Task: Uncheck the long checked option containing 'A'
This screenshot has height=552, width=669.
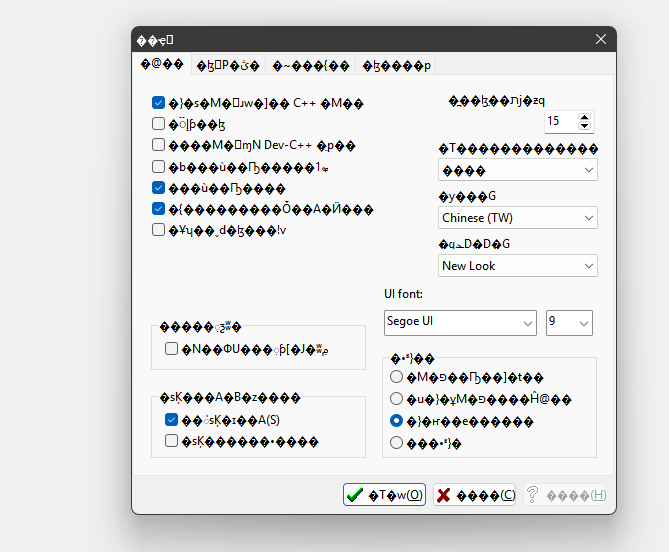Action: coord(158,209)
